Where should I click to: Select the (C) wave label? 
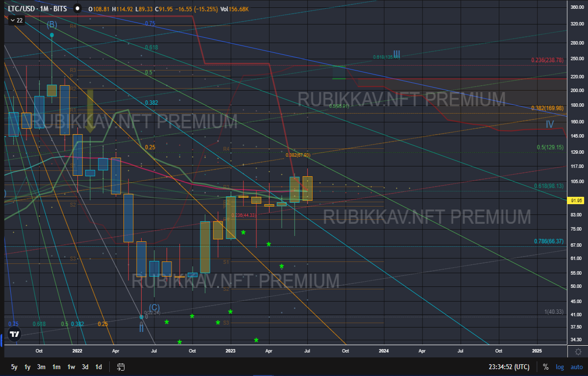154,307
